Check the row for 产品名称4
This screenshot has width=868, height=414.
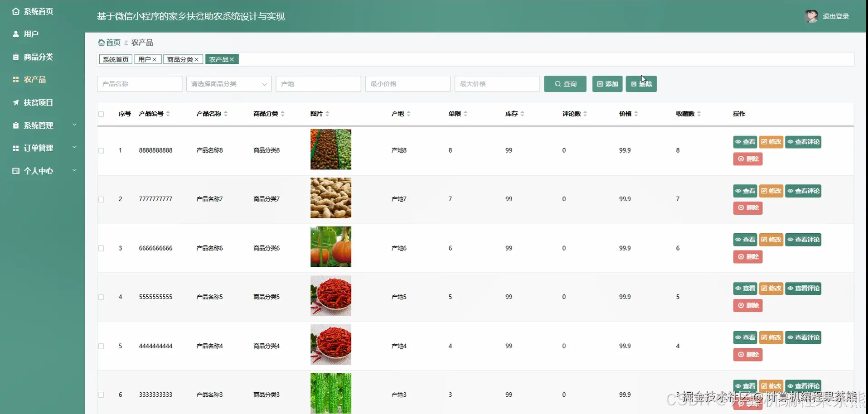[x=101, y=346]
